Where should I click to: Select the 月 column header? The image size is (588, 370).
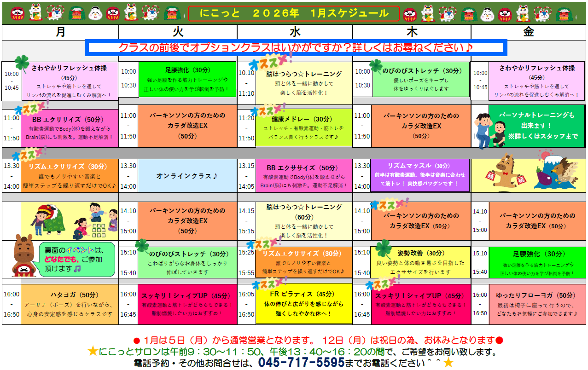pos(60,32)
